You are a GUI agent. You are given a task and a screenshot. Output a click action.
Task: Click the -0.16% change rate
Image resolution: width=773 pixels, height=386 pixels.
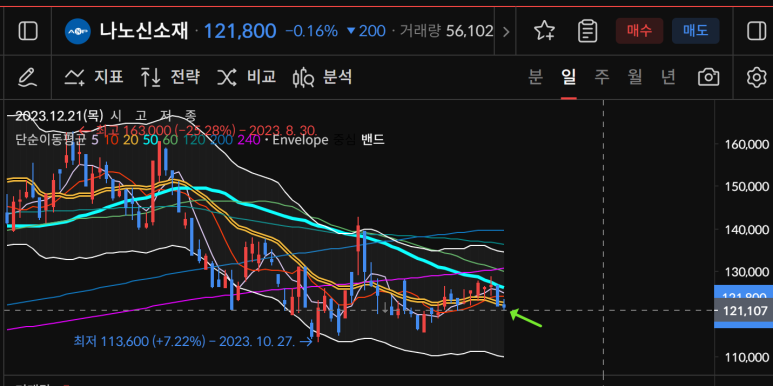312,32
